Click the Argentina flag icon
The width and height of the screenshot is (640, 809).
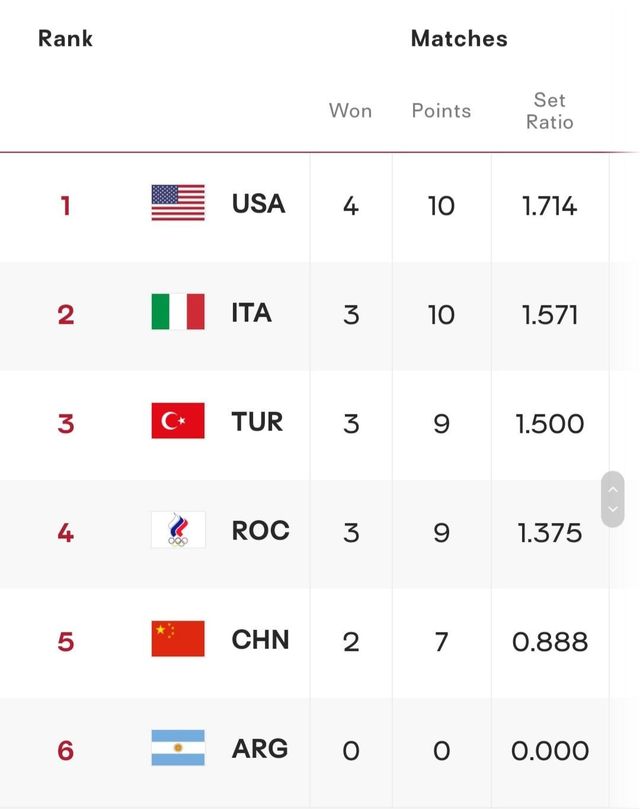(x=178, y=748)
